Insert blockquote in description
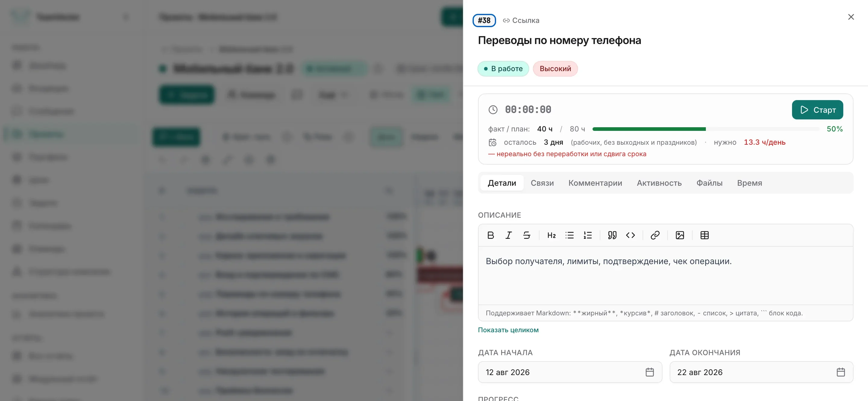The image size is (868, 401). click(612, 235)
